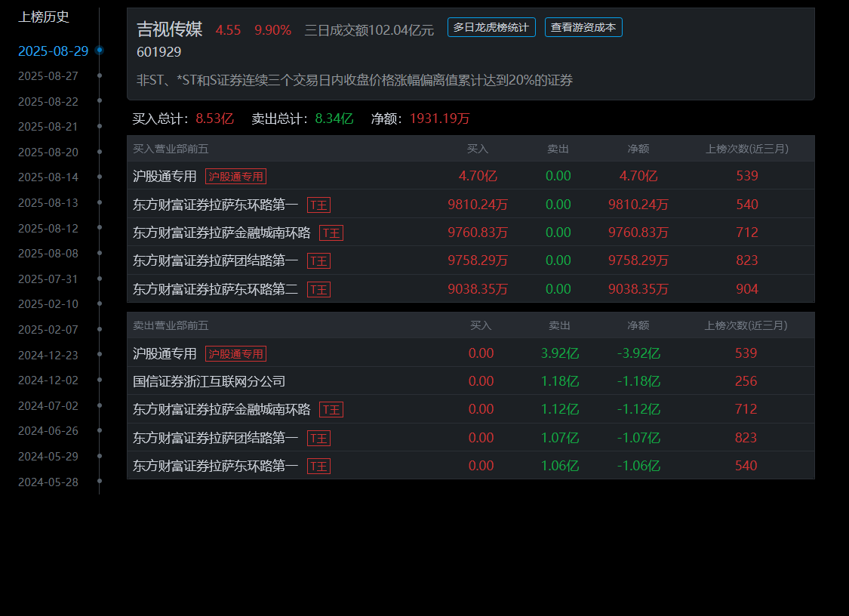Open 东方财富证券拉萨金融城南环路 in the sell table
Viewport: 849px width, 616px height.
pyautogui.click(x=221, y=409)
